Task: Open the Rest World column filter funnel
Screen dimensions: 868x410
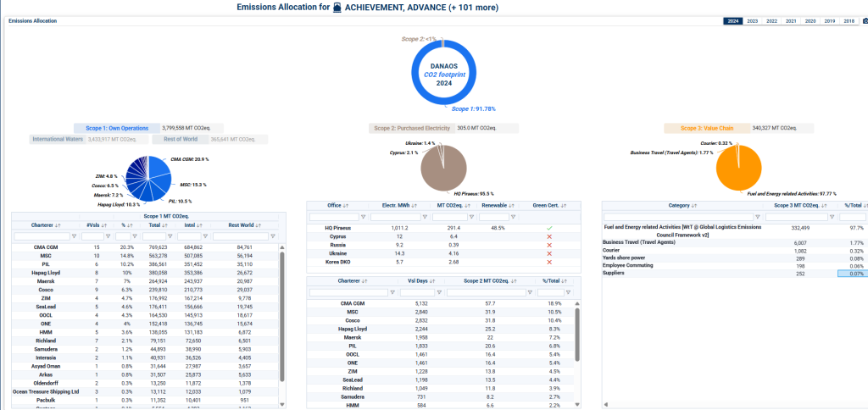Action: pyautogui.click(x=272, y=236)
